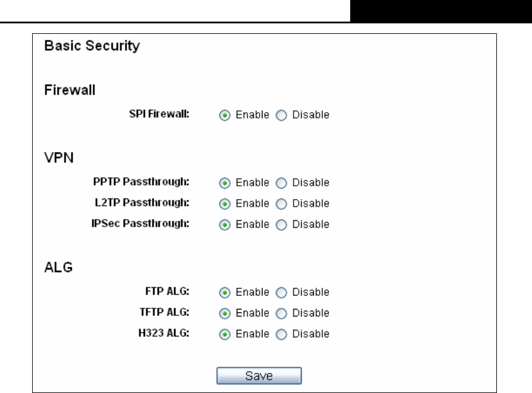
Task: Disable the SPI Firewall
Action: 281,115
